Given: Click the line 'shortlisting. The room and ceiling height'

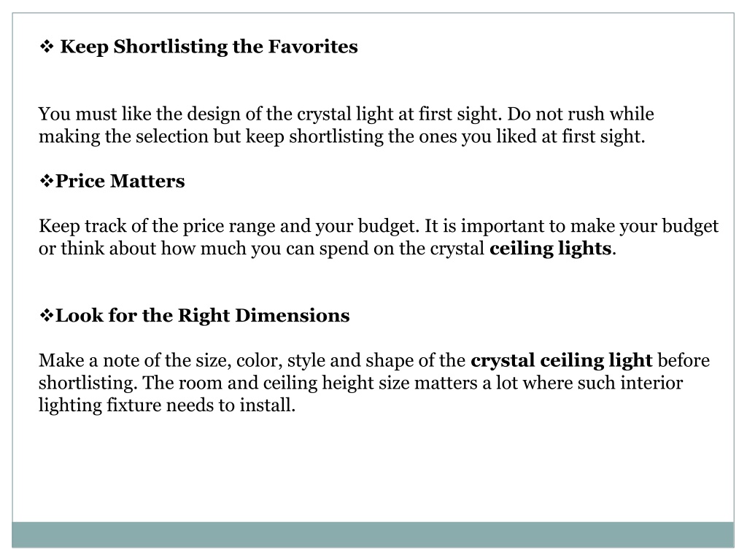Looking at the screenshot, I should tap(360, 383).
